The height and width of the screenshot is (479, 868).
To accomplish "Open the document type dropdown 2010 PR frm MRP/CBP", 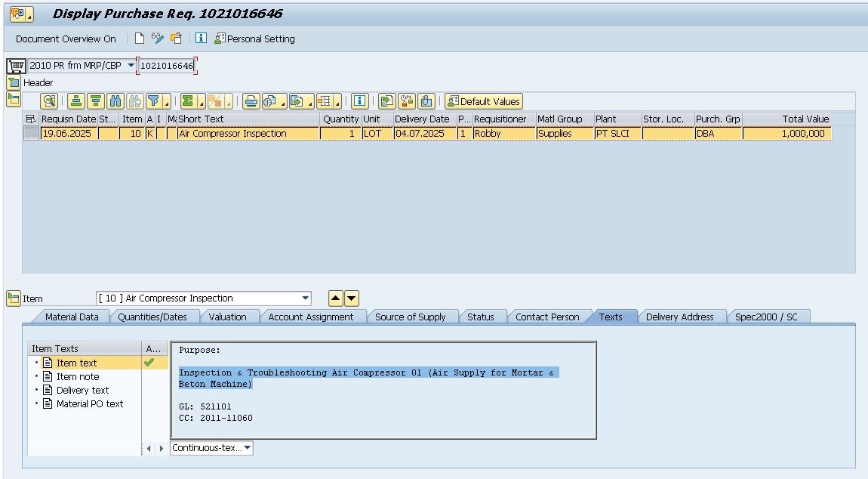I will 131,66.
